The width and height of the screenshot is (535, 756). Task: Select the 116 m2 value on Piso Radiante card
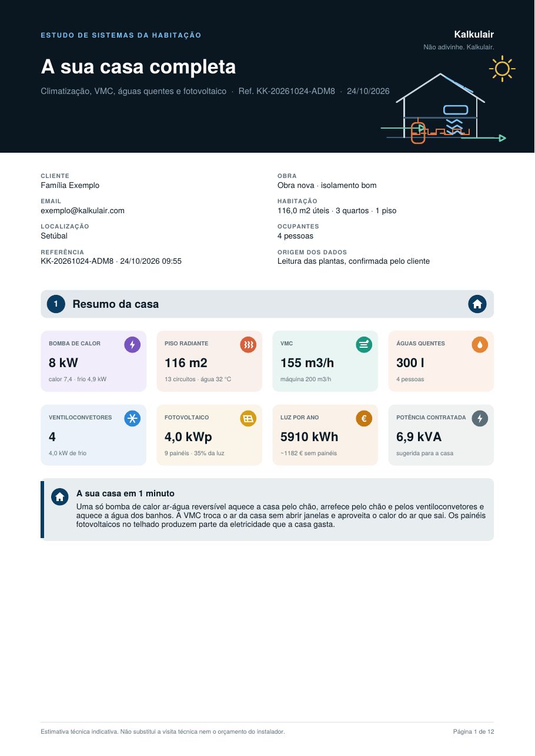coord(186,363)
